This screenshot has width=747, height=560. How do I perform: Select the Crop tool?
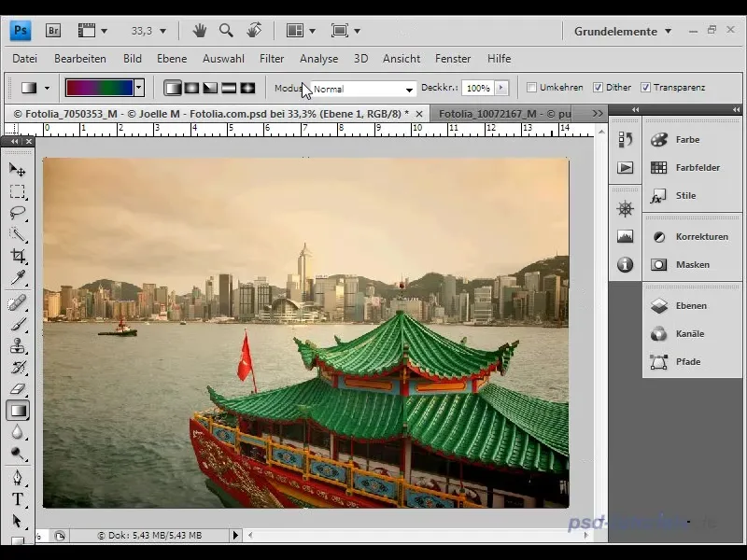[x=18, y=256]
